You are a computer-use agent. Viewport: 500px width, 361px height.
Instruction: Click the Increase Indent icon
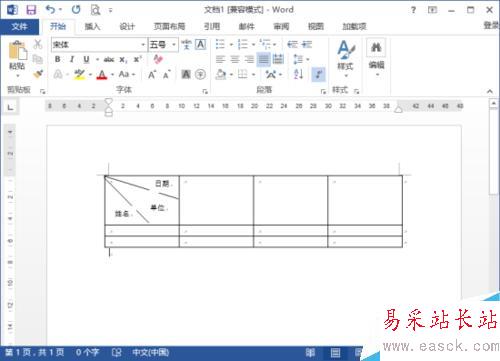point(307,44)
